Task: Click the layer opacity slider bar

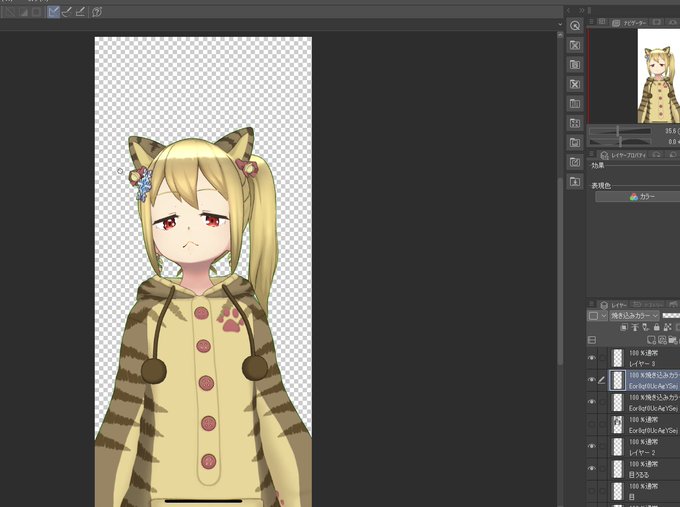Action: pyautogui.click(x=671, y=316)
